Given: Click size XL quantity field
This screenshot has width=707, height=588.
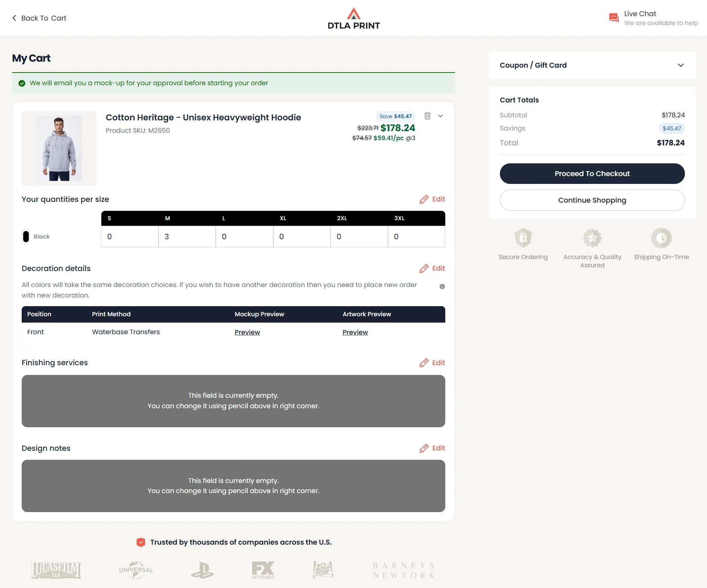Looking at the screenshot, I should coord(302,237).
